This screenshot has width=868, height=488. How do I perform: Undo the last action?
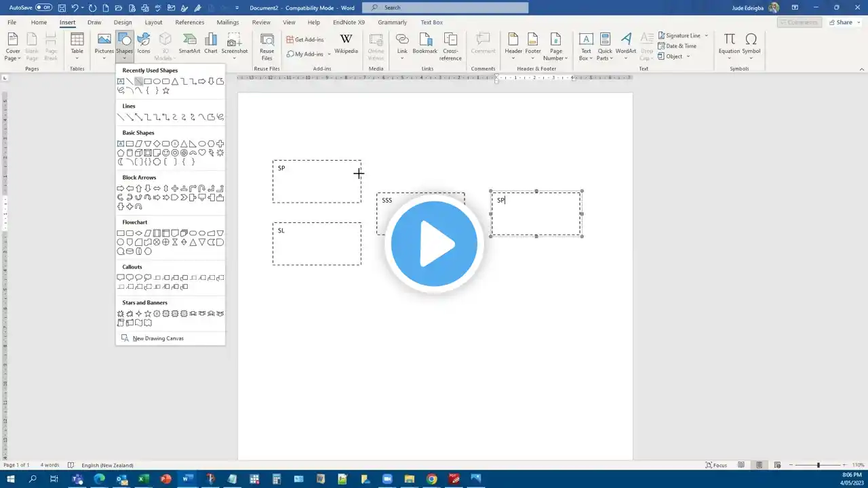[x=75, y=7]
